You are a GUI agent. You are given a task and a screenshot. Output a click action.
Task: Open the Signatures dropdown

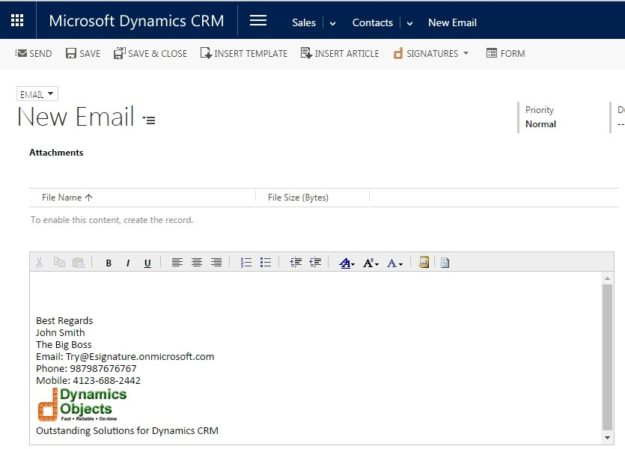(431, 53)
